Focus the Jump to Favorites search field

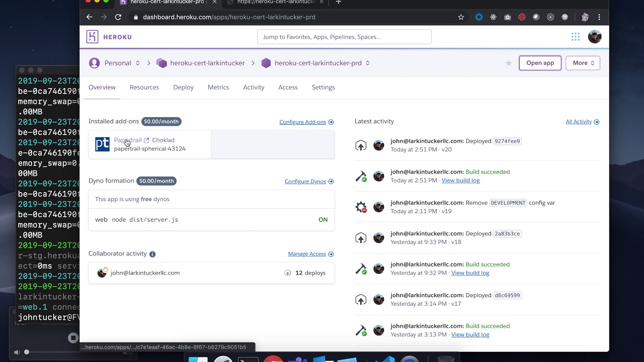pos(344,37)
